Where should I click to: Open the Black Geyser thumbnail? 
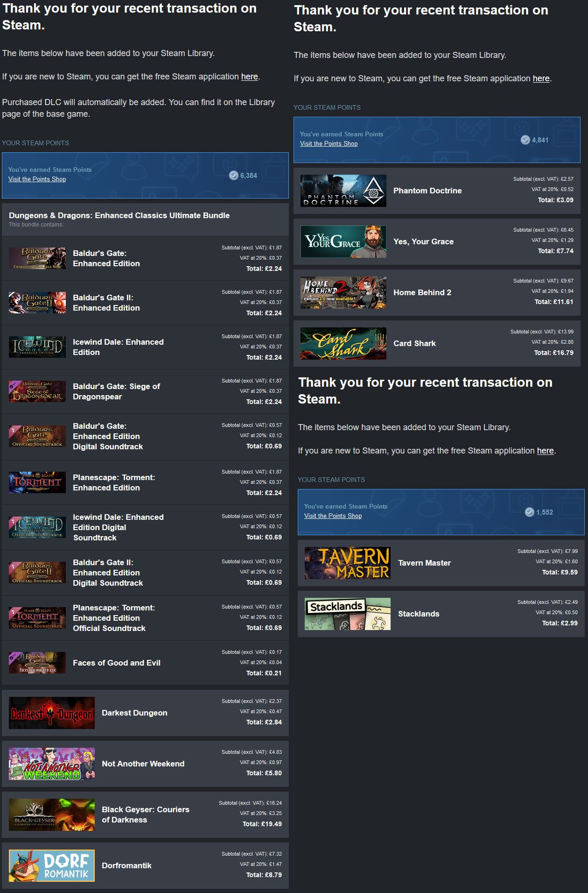pyautogui.click(x=52, y=815)
